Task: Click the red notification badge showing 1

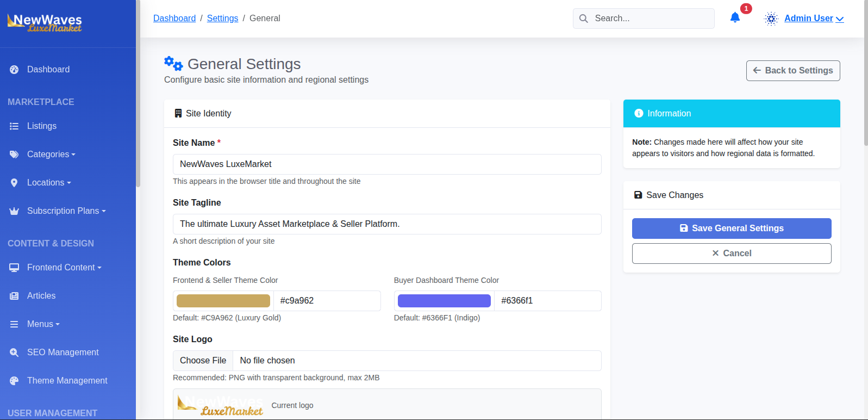Action: click(746, 9)
